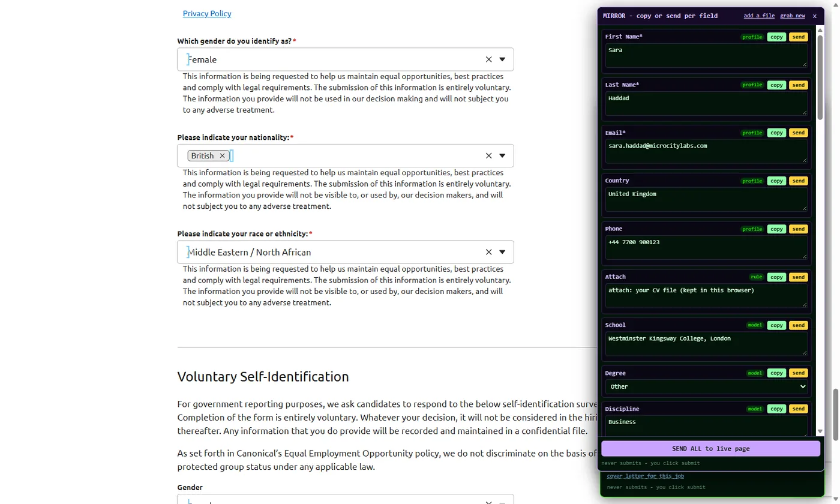Image resolution: width=840 pixels, height=504 pixels.
Task: Open the gender identity dropdown arrow
Action: pos(502,59)
